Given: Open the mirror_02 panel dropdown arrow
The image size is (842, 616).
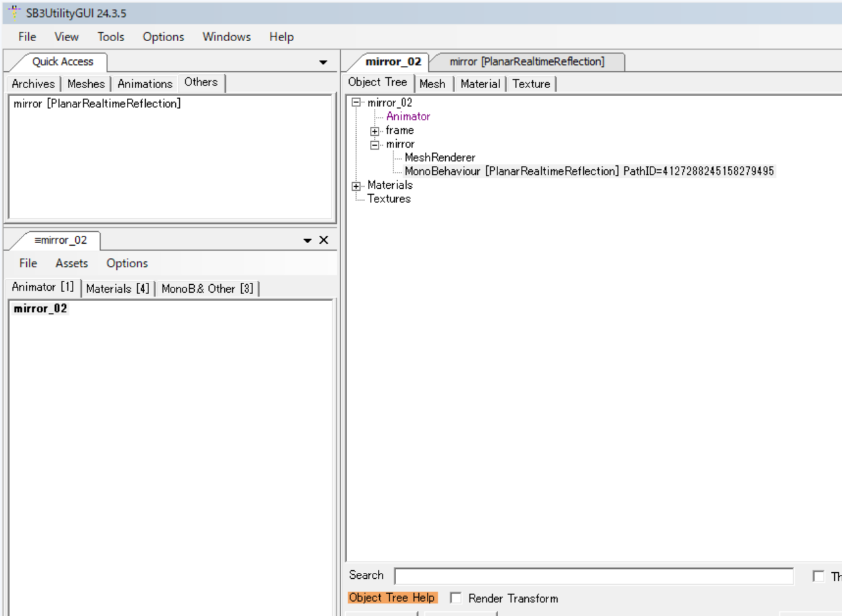Looking at the screenshot, I should coord(307,240).
